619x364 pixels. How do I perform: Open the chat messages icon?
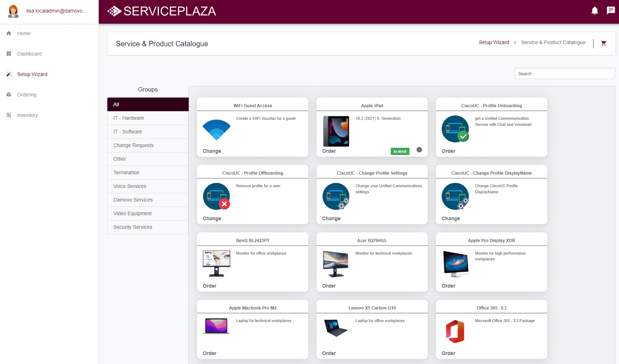610,11
